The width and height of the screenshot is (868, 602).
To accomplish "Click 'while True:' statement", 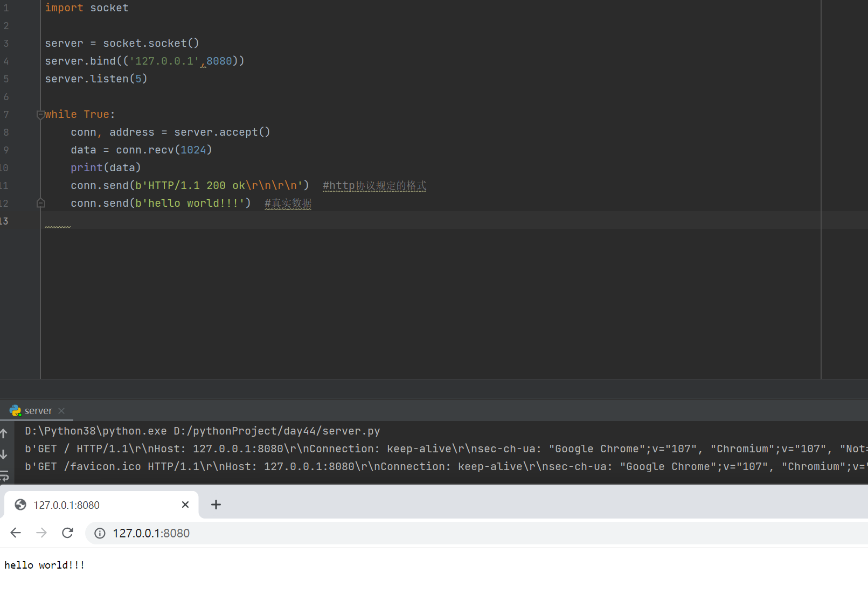I will coord(80,114).
